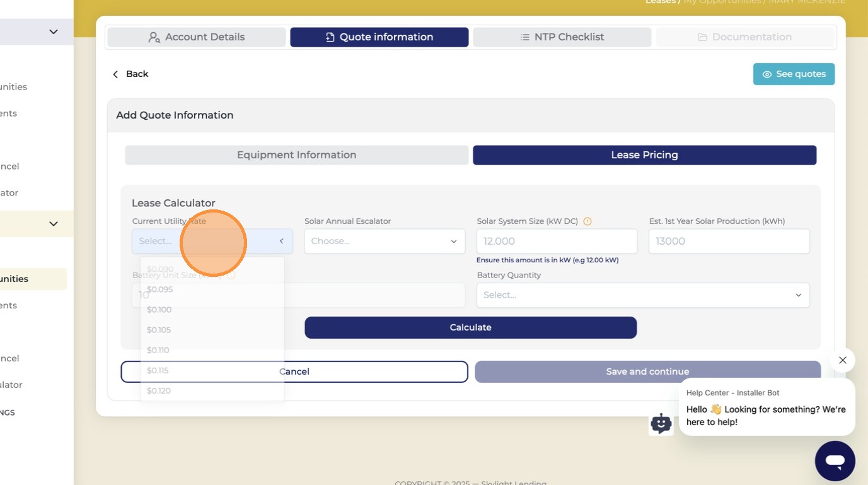This screenshot has width=868, height=485.
Task: Open the NTP Checklist tab
Action: point(562,37)
